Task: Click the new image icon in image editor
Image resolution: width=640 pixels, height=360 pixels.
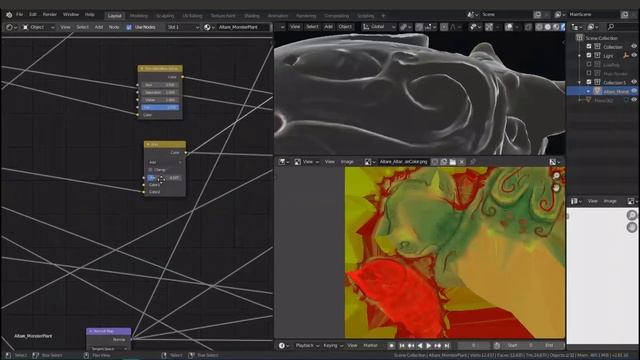Action: (444, 162)
